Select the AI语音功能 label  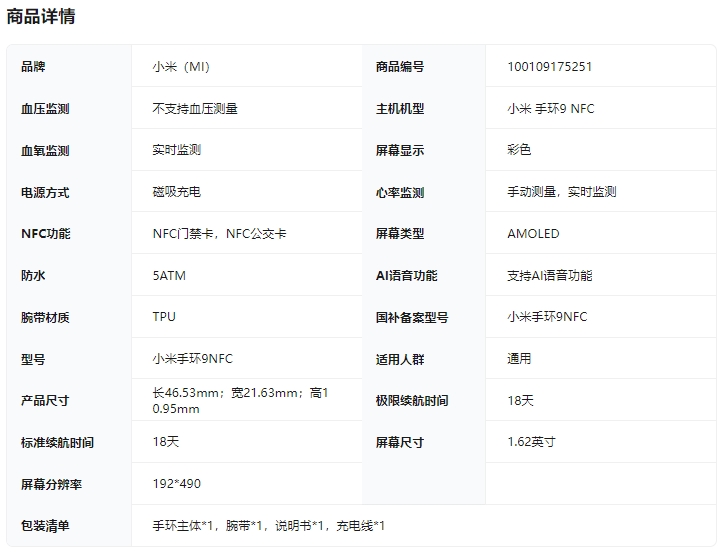coord(406,276)
